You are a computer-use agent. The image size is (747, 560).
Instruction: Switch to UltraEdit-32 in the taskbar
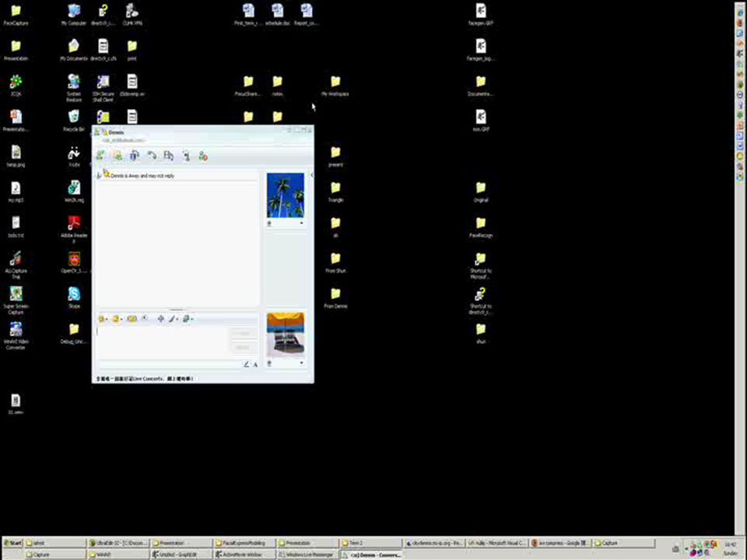tap(119, 543)
